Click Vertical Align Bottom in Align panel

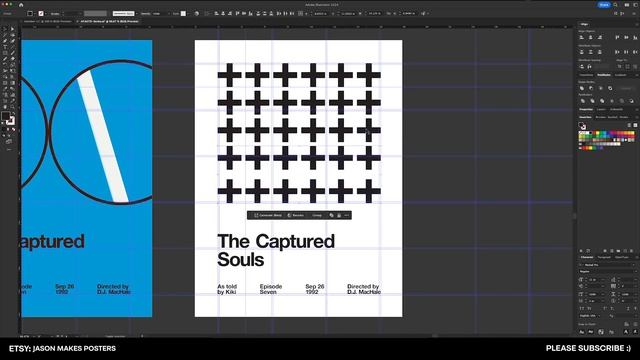tap(635, 37)
